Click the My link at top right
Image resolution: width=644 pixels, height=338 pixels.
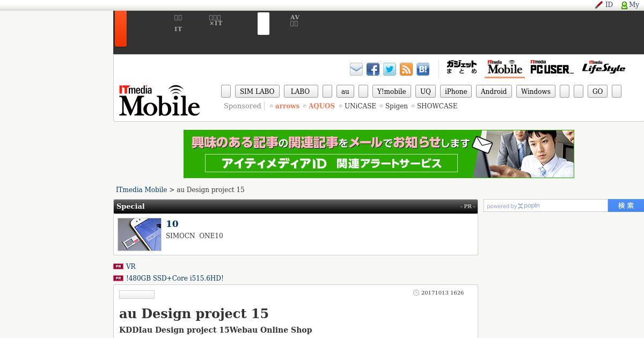[x=634, y=5]
